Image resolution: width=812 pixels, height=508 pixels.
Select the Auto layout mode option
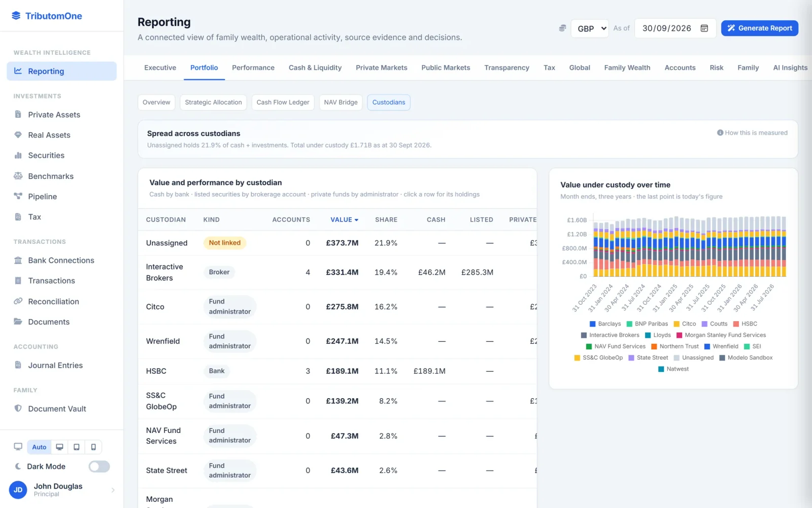[x=39, y=447]
